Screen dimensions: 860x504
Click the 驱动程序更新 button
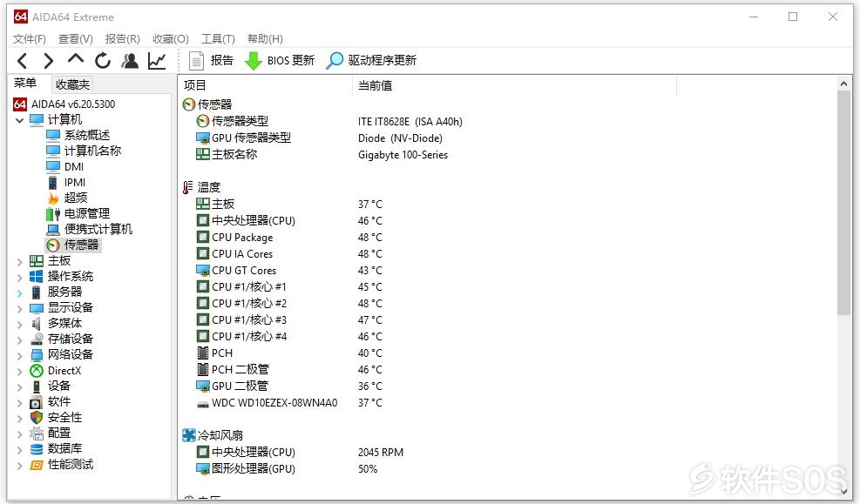(x=371, y=61)
